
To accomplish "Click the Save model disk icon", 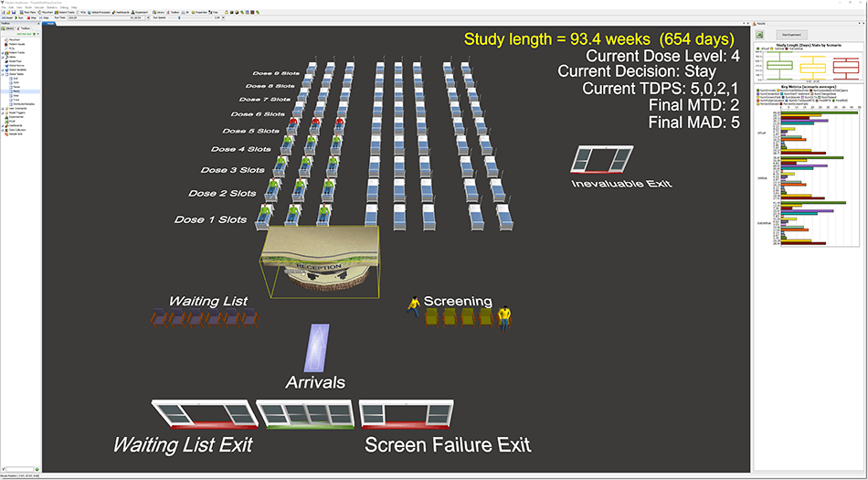I will [x=14, y=12].
